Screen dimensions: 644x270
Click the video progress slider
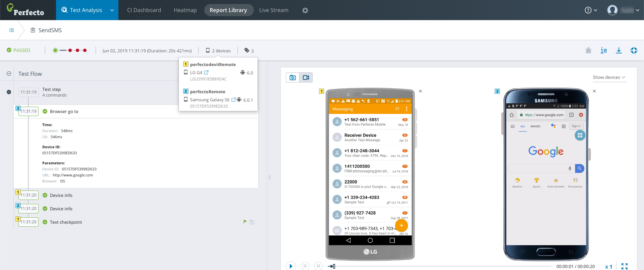pyautogui.click(x=440, y=266)
